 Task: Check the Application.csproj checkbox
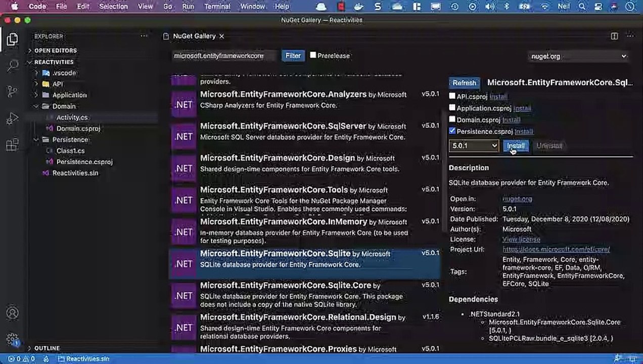452,107
